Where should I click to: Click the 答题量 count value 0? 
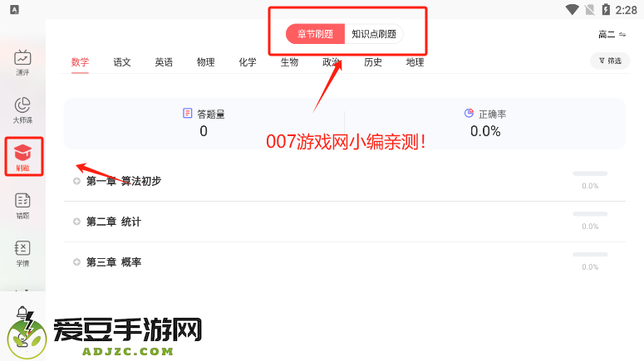click(204, 131)
